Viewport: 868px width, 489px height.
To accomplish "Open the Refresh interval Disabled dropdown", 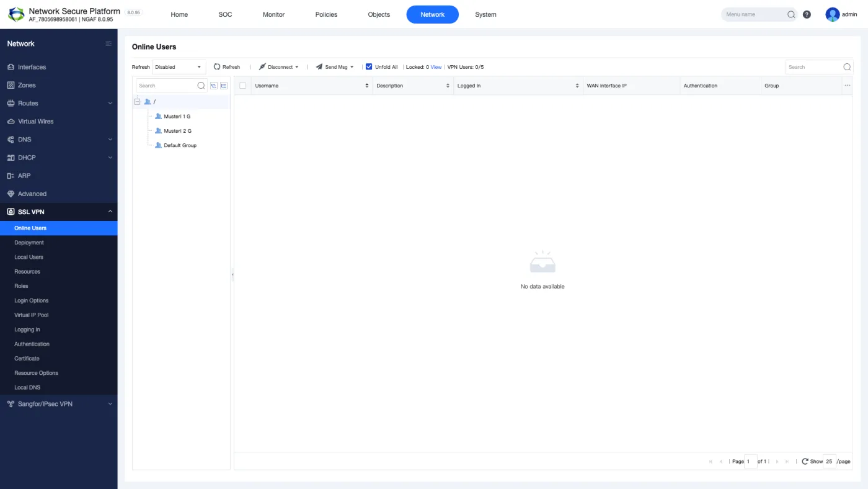I will point(179,67).
